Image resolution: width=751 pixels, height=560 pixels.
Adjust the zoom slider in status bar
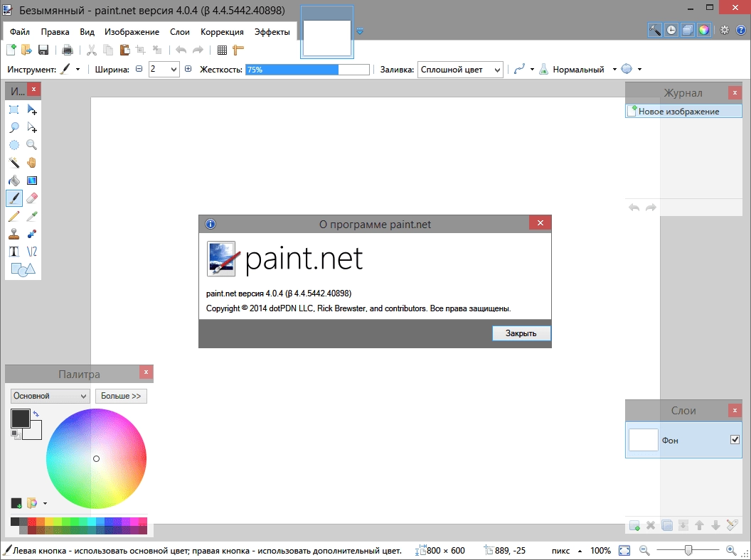tap(688, 551)
